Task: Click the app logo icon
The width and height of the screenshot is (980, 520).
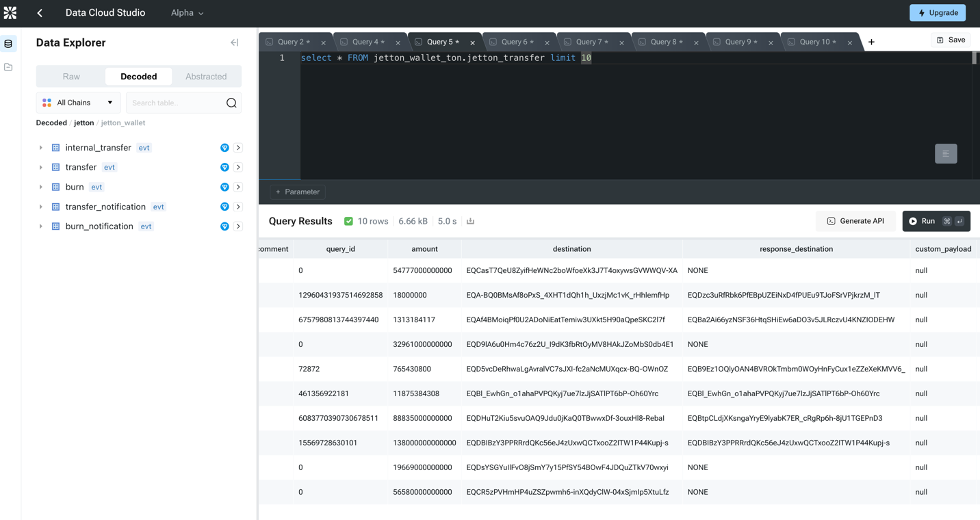Action: [x=10, y=12]
